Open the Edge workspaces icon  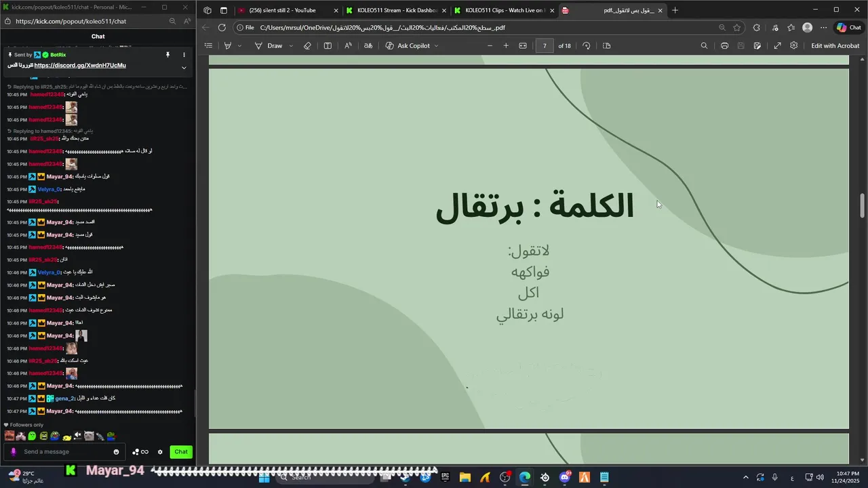click(208, 10)
